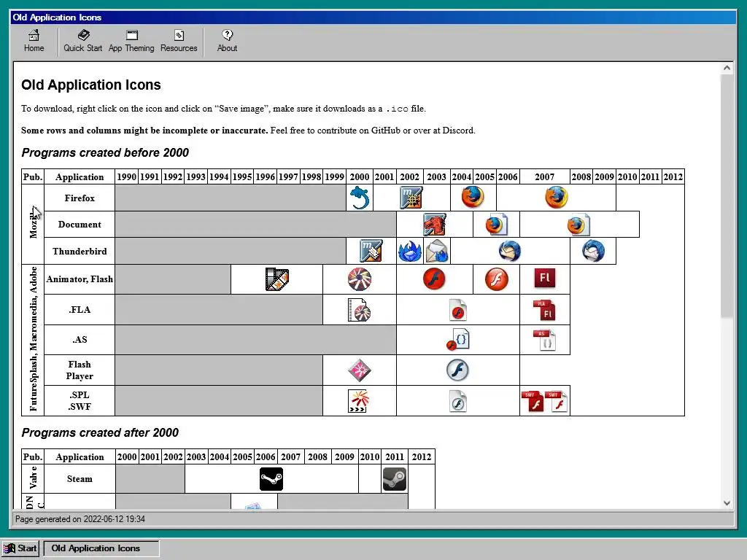
Task: Select the 2000 Mozilla blue lizard Firefox icon
Action: tap(359, 198)
